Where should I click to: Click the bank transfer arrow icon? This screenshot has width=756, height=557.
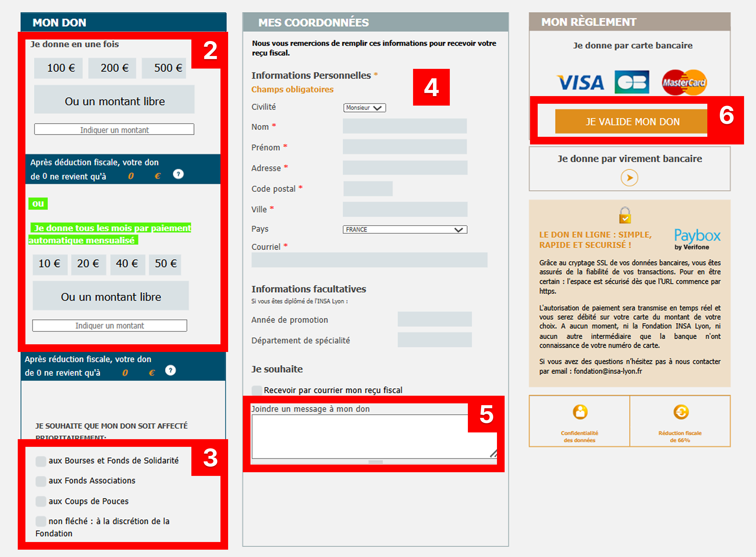pyautogui.click(x=630, y=178)
